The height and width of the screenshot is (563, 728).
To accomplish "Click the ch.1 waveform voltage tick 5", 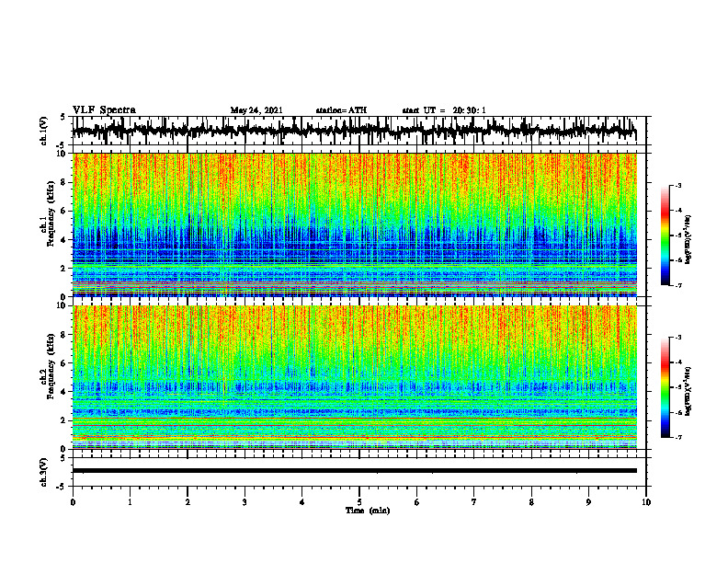I will tap(63, 117).
